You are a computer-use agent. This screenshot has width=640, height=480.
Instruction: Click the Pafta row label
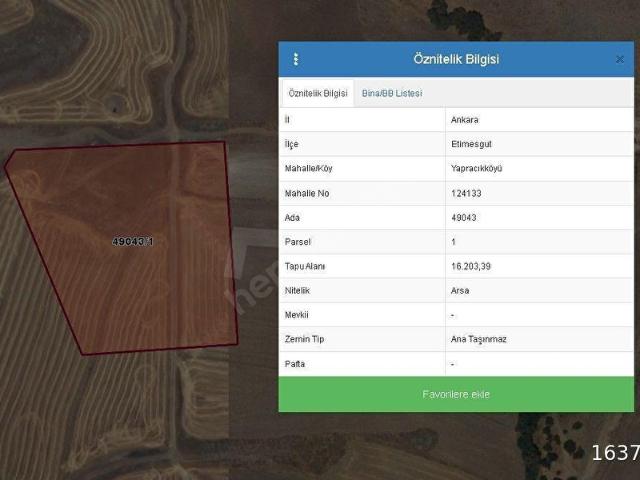296,364
